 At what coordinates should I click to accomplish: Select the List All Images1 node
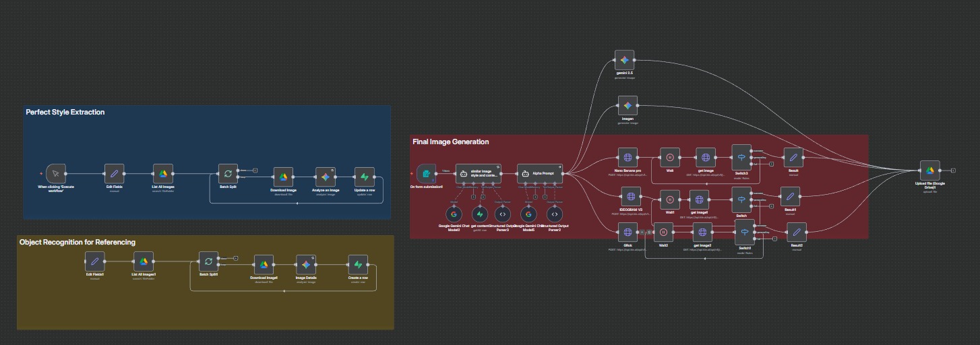click(x=144, y=261)
